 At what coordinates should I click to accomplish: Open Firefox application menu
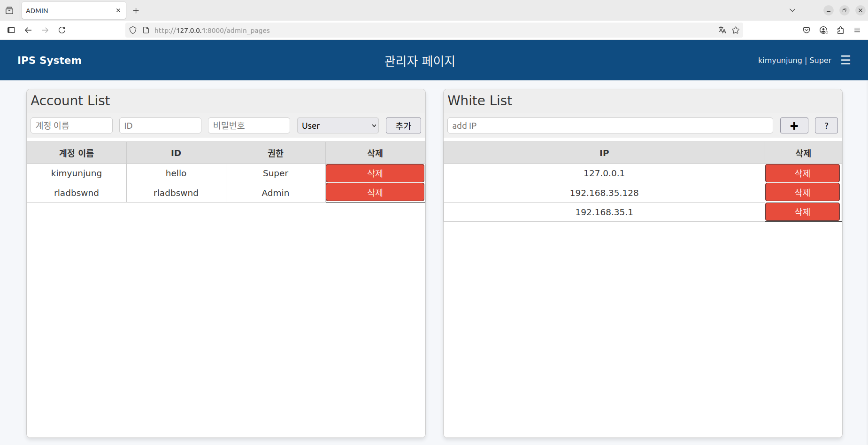pos(857,30)
